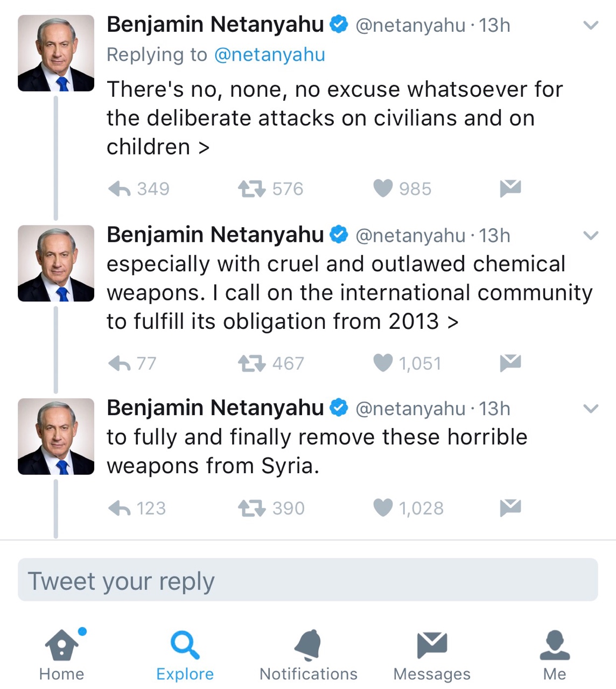Open the first tweet's chevron menu

click(591, 25)
